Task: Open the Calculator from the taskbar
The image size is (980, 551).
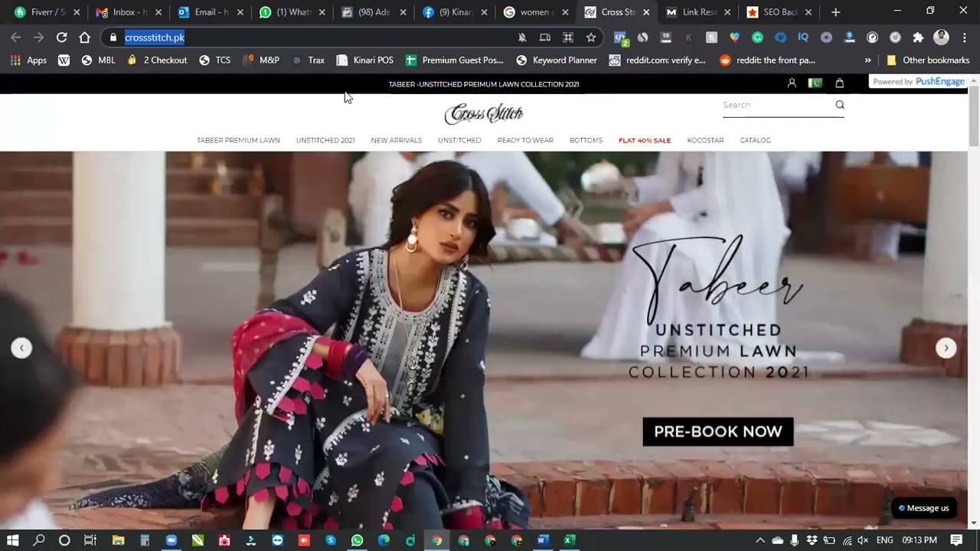Action: 145,540
